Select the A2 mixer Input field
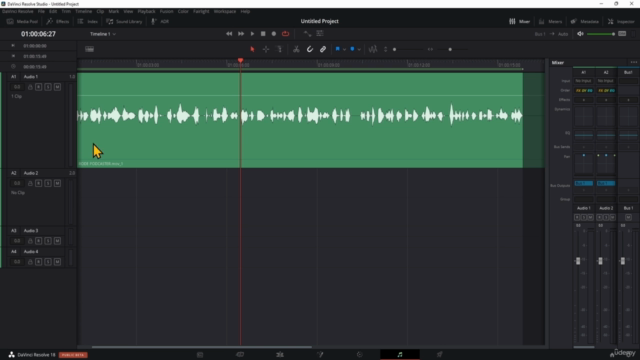 click(606, 81)
